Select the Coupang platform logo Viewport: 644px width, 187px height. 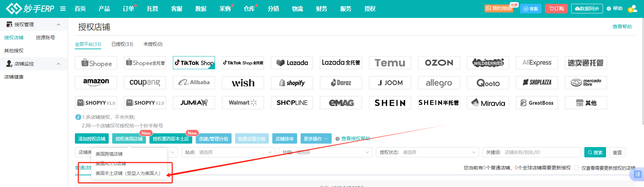click(145, 83)
